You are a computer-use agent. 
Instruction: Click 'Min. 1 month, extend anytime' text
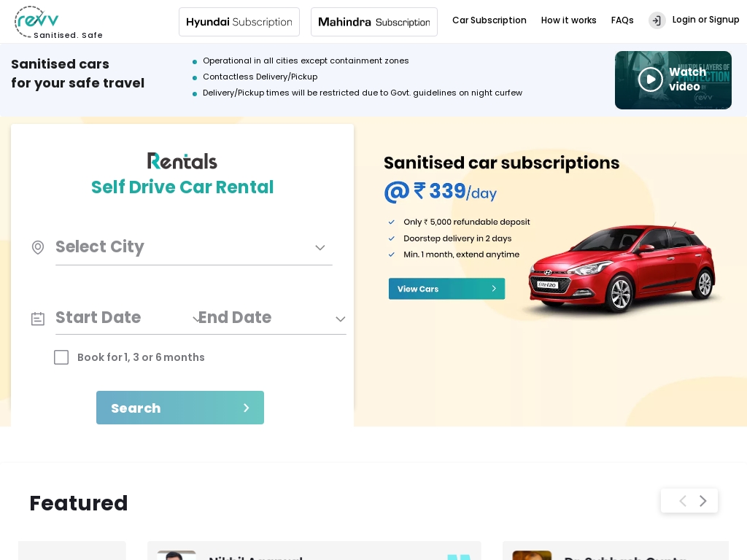click(x=461, y=254)
